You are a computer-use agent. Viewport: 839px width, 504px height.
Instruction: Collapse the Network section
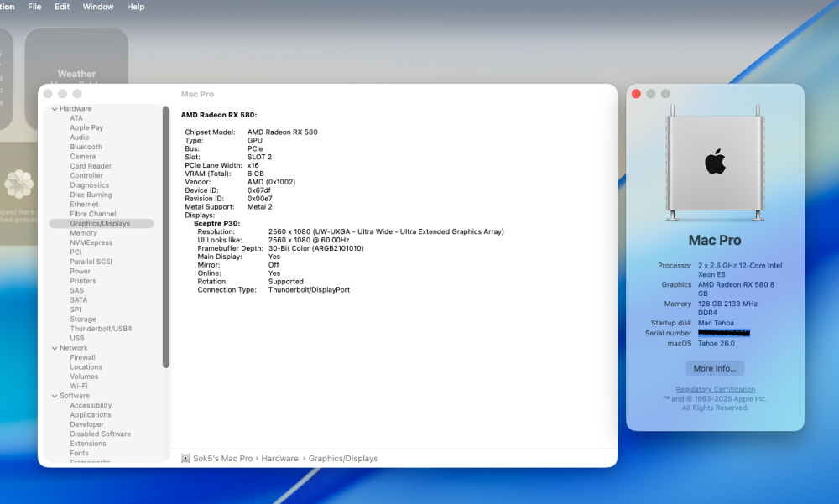point(55,348)
